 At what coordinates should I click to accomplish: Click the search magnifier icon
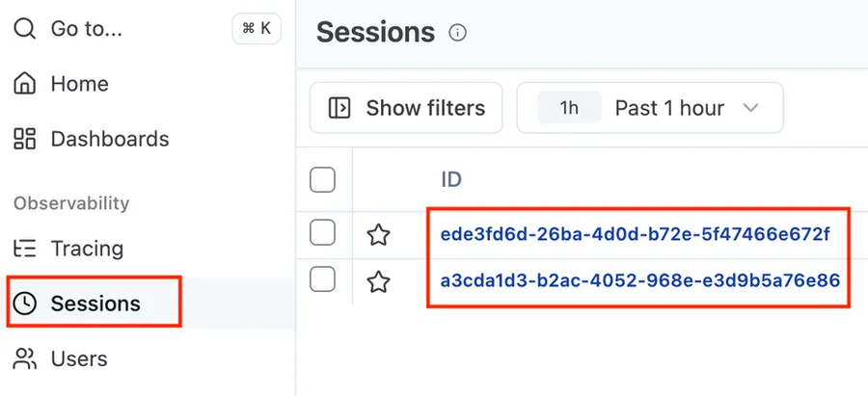click(25, 29)
